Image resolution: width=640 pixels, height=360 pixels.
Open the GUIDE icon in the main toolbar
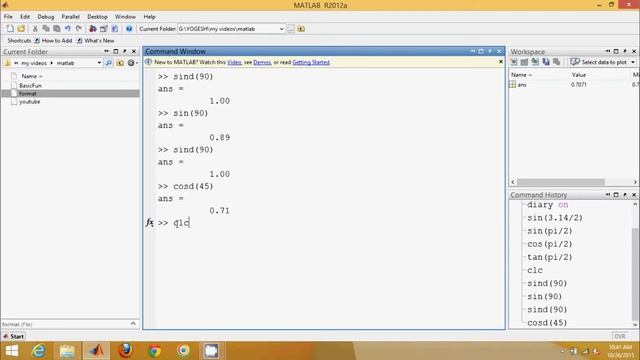point(104,29)
